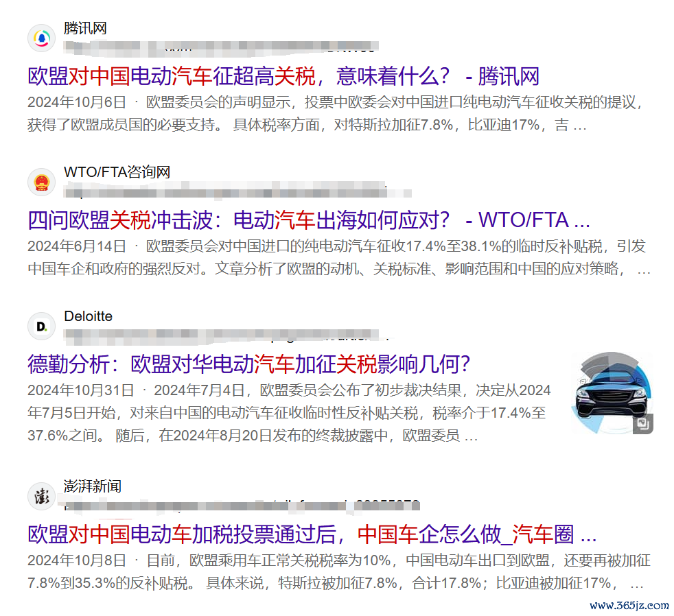
Task: Open the blue car thumbnail image
Action: (x=612, y=392)
